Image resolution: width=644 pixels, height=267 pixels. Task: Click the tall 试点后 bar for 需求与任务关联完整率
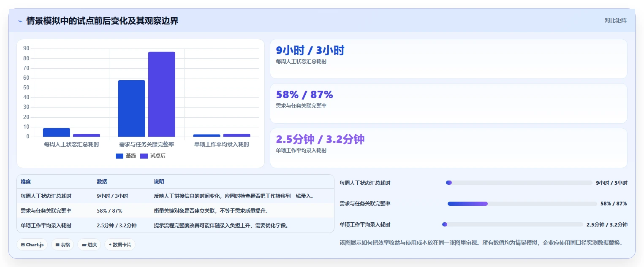pos(162,94)
